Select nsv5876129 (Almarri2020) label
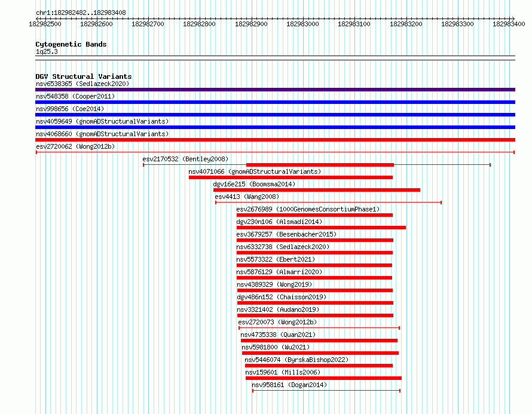Screen dimensions: 532x414 (x=279, y=272)
